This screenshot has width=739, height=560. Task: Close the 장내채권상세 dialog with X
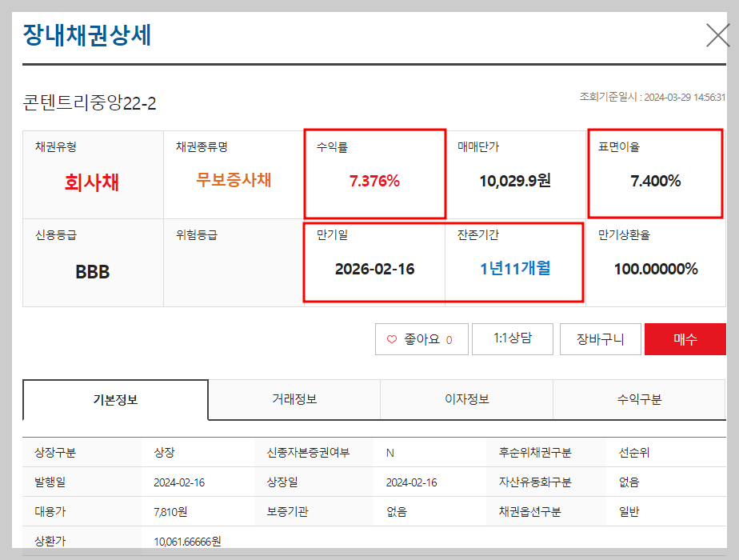pyautogui.click(x=717, y=35)
